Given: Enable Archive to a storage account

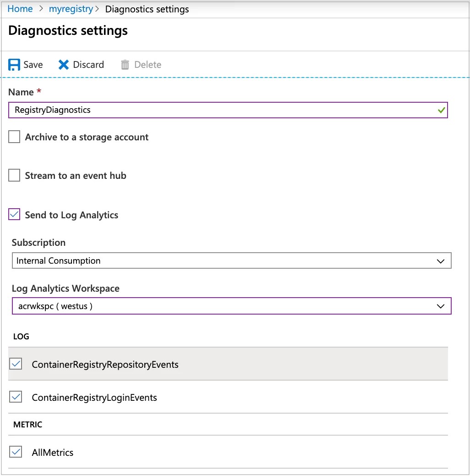Looking at the screenshot, I should pos(14,136).
